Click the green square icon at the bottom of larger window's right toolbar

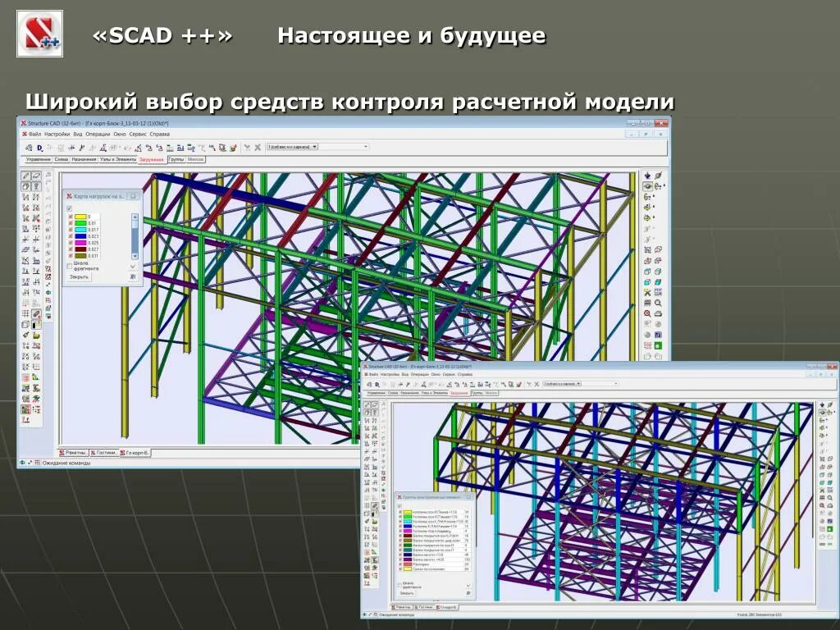[658, 345]
